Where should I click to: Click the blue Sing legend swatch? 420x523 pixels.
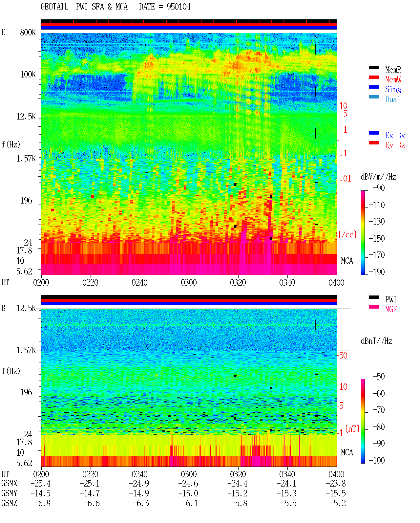click(x=374, y=87)
